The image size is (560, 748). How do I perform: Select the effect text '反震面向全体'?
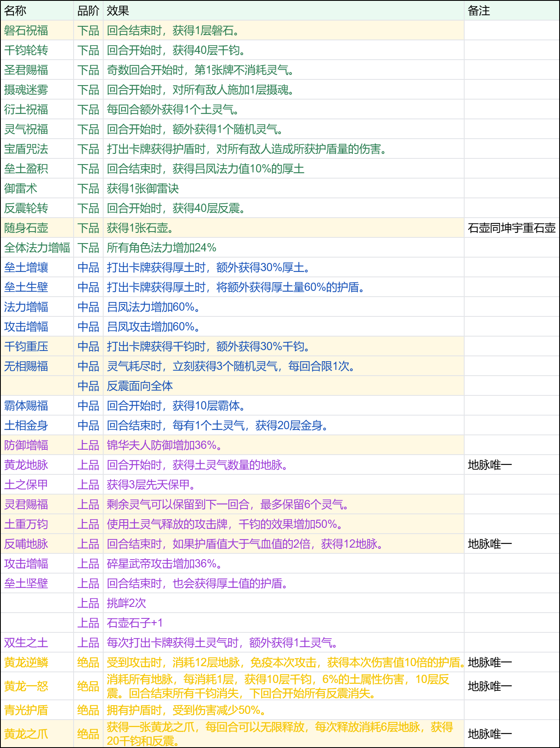pyautogui.click(x=140, y=386)
